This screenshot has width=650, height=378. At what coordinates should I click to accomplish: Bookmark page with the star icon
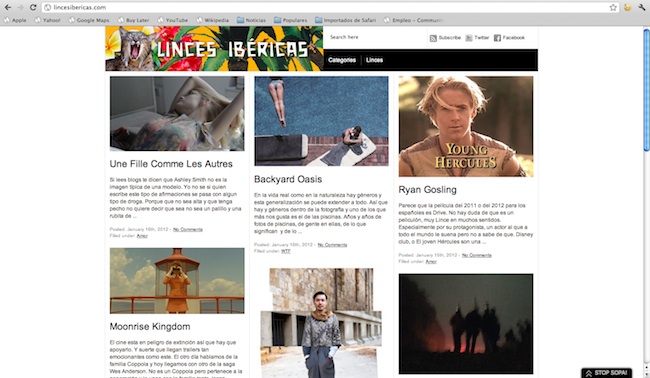(613, 7)
